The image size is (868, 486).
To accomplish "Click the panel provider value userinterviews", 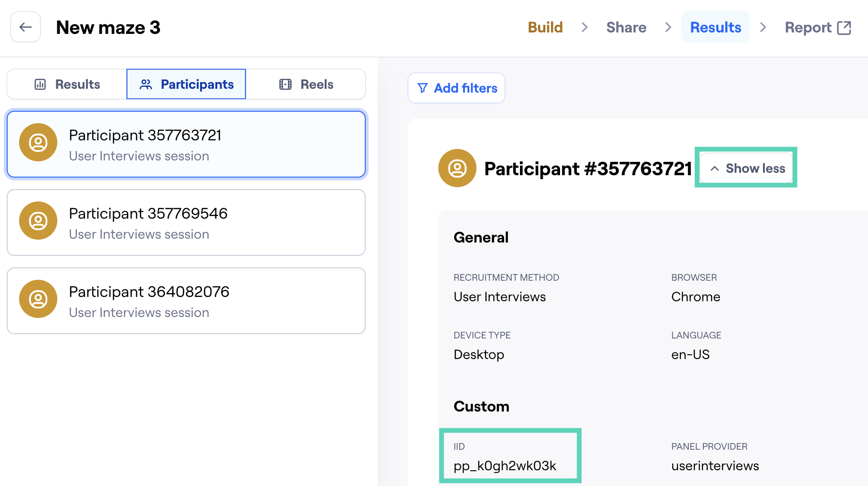I will 715,466.
